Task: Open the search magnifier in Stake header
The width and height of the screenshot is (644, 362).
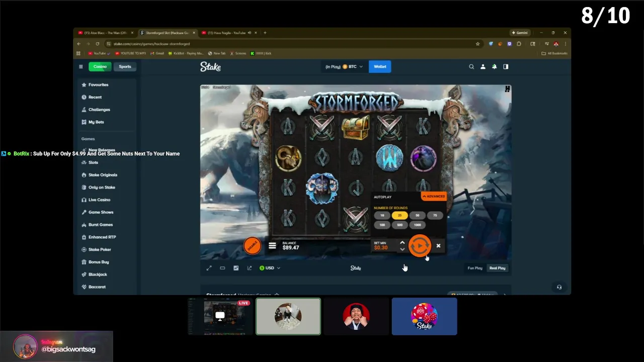Action: (471, 66)
